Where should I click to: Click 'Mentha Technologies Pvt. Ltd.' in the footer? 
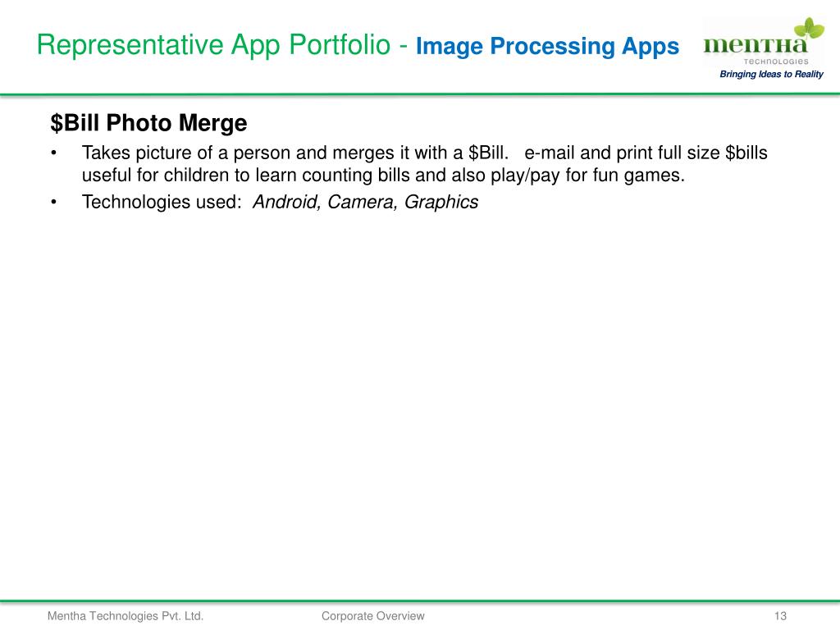[x=125, y=616]
